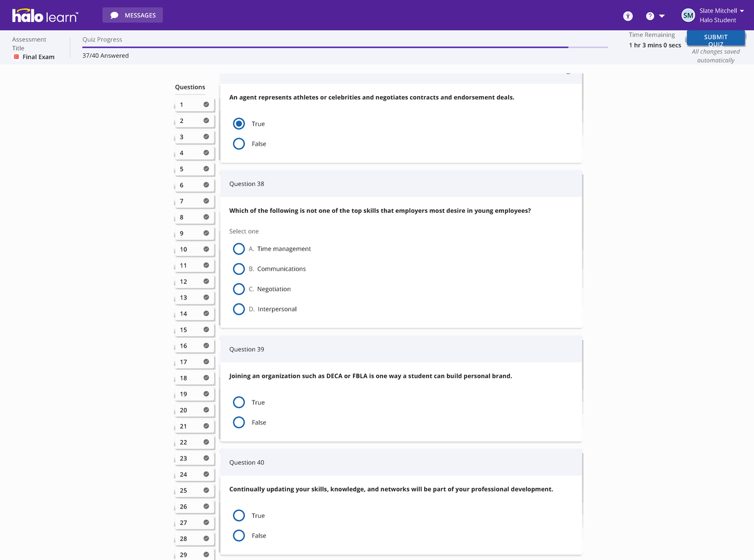Choose option A Time management
The width and height of the screenshot is (754, 560).
click(x=239, y=249)
